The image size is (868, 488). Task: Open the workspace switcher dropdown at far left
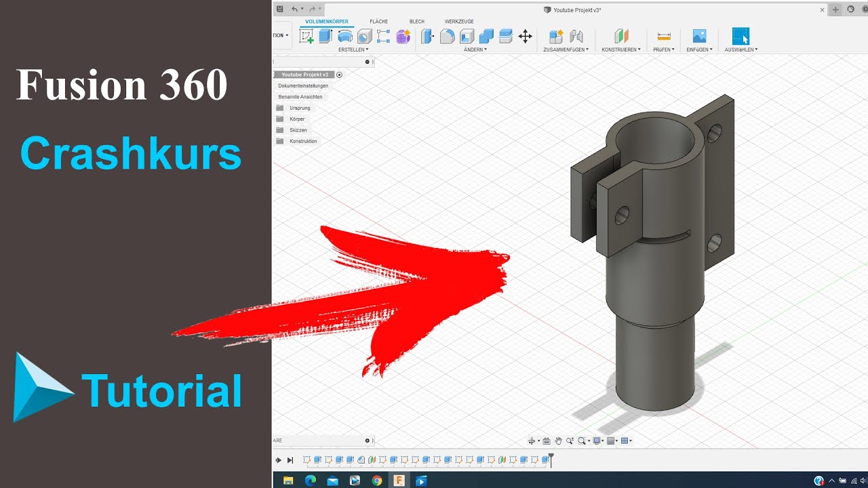pyautogui.click(x=281, y=35)
